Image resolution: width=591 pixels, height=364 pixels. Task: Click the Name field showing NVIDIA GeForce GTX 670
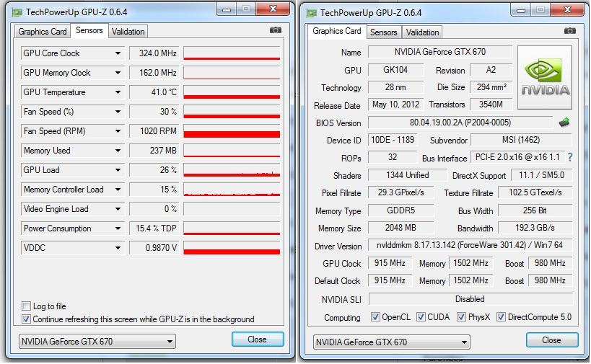(440, 52)
